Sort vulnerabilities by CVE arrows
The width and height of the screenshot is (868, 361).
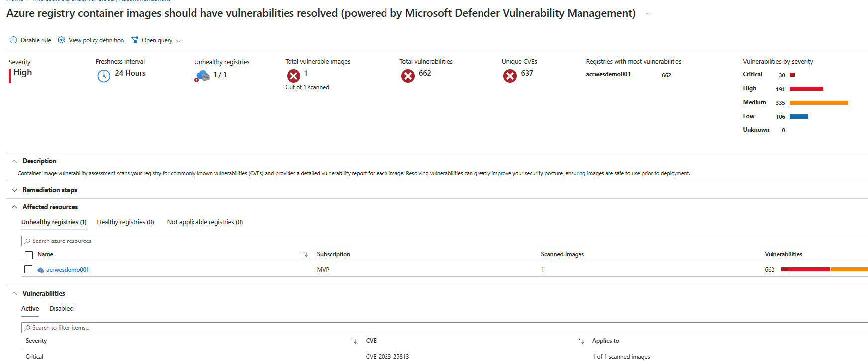tap(580, 341)
